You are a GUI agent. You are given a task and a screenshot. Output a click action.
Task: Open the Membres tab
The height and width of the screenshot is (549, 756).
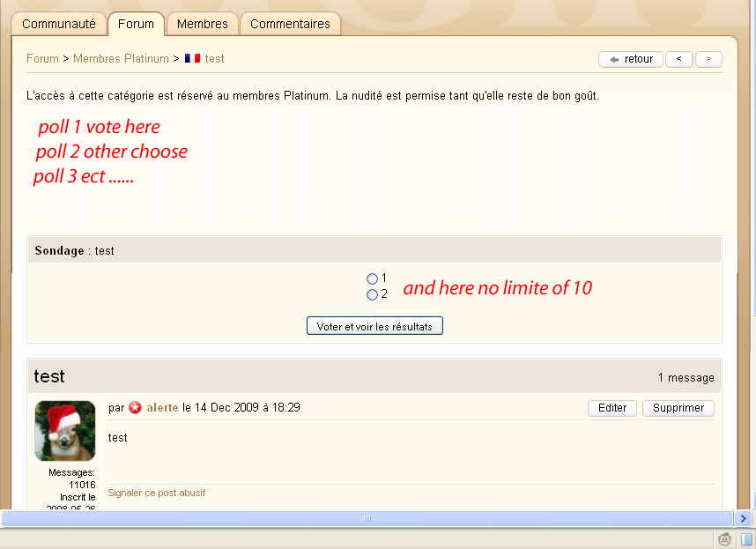click(x=202, y=24)
